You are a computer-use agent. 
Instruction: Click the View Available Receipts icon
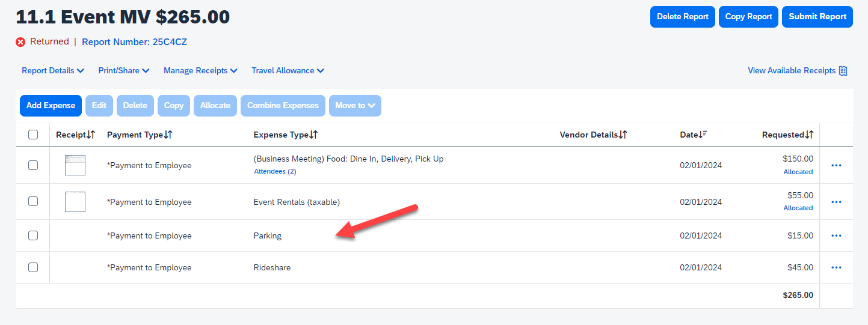pos(843,71)
